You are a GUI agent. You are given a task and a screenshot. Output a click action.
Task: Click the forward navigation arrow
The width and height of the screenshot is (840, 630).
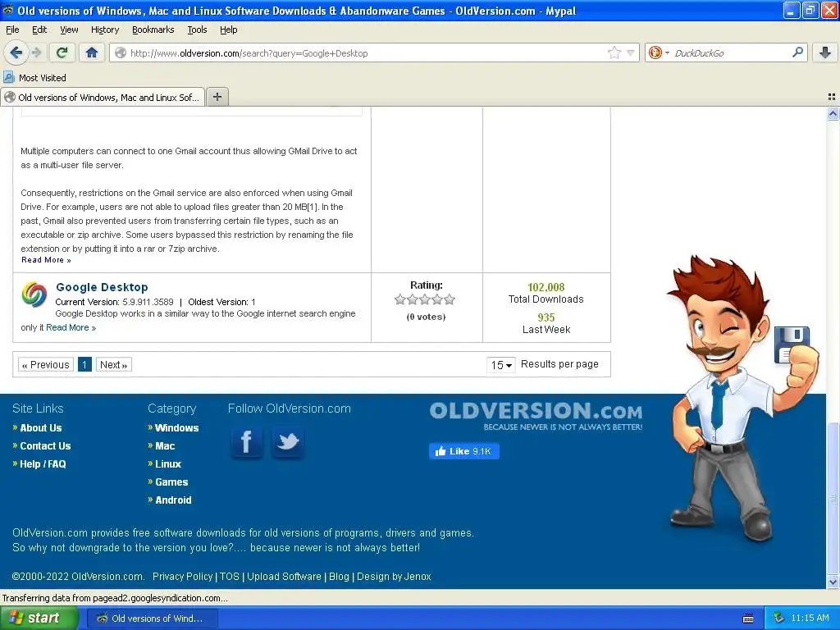pyautogui.click(x=36, y=52)
